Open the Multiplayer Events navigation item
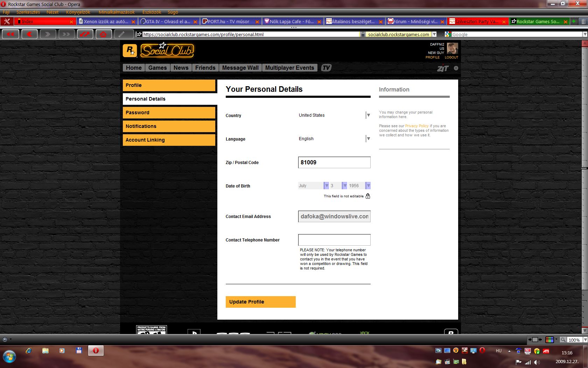588x368 pixels. click(289, 68)
